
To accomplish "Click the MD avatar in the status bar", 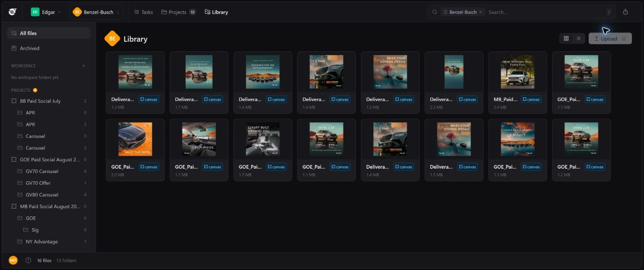I will click(x=13, y=260).
